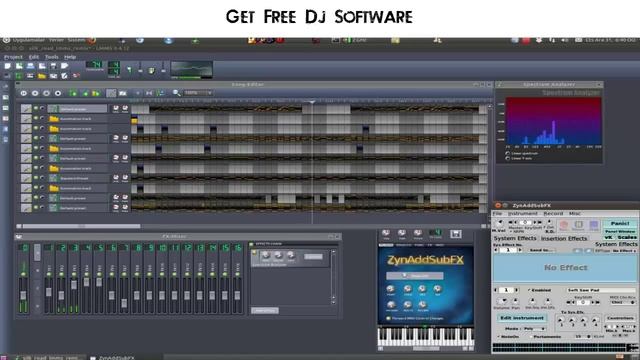Click the W/D knob in effects chain

[x=266, y=255]
